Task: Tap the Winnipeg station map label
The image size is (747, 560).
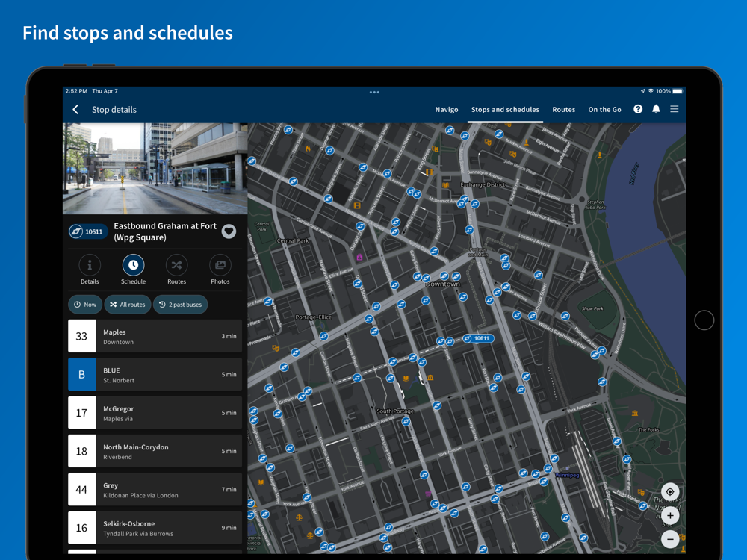Action: click(567, 475)
